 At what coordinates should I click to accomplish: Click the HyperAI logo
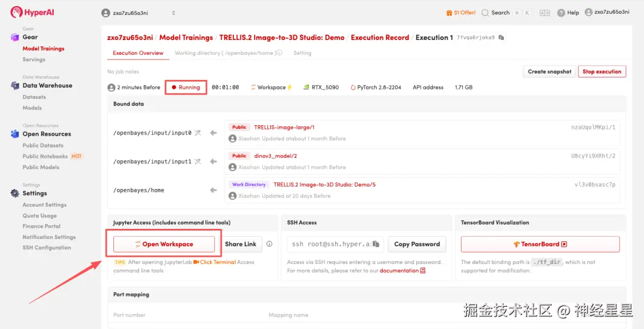[32, 13]
